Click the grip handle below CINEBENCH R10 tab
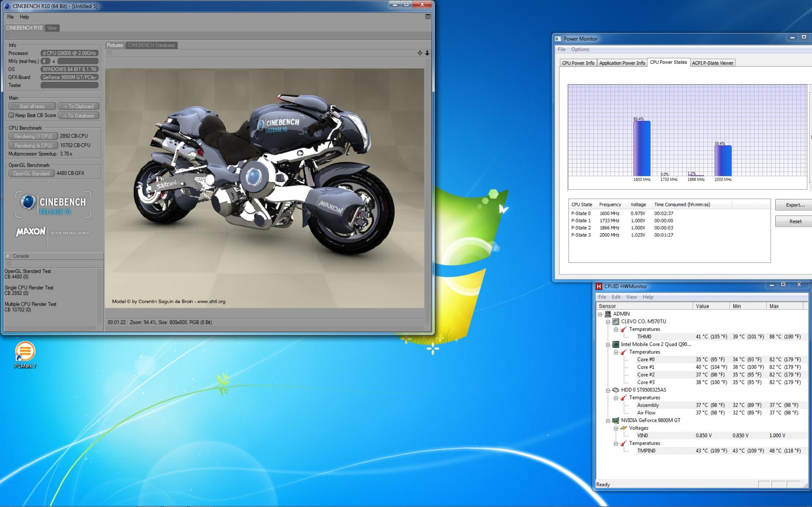 [8, 36]
